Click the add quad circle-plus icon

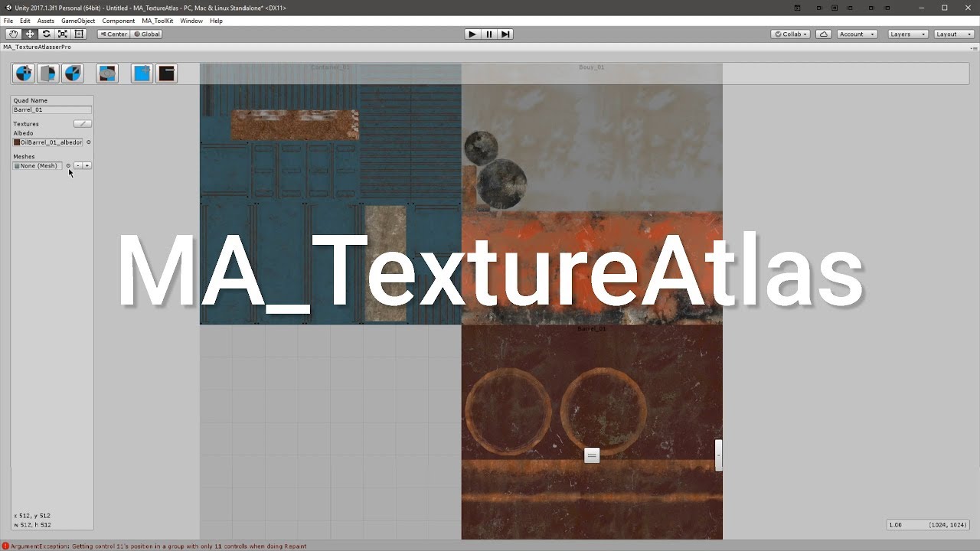(24, 73)
